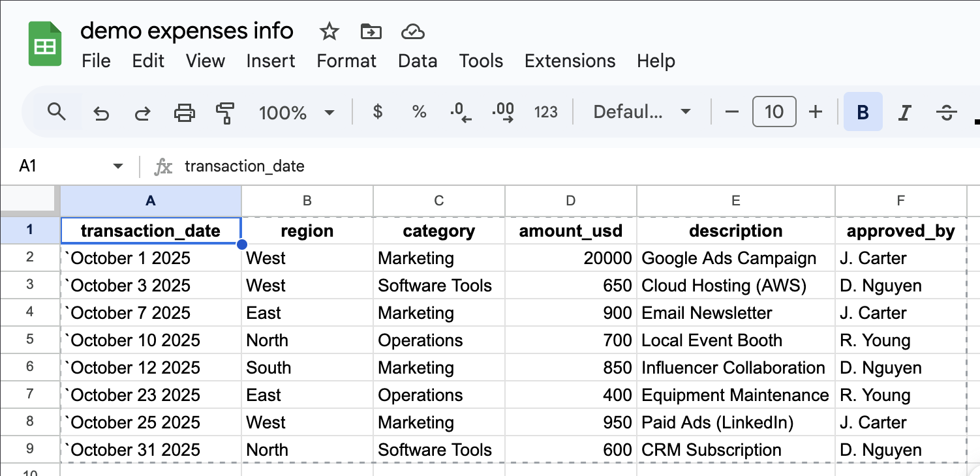Toggle italic formatting
980x476 pixels.
[904, 112]
